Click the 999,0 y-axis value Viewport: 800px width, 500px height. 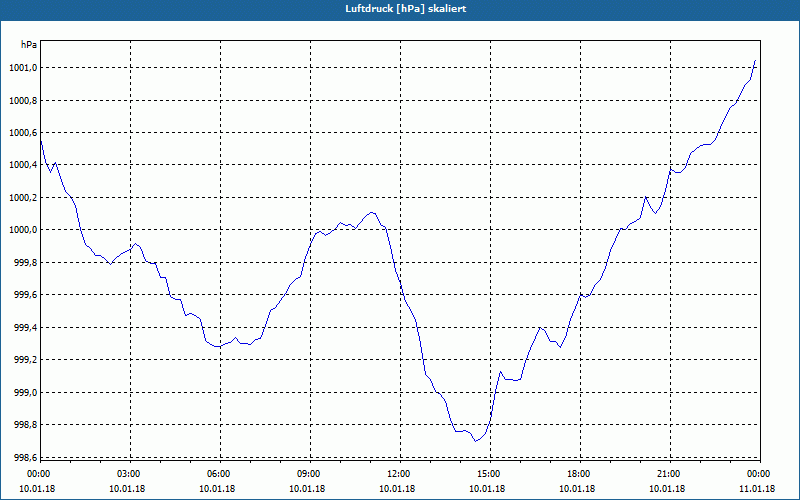tap(26, 392)
